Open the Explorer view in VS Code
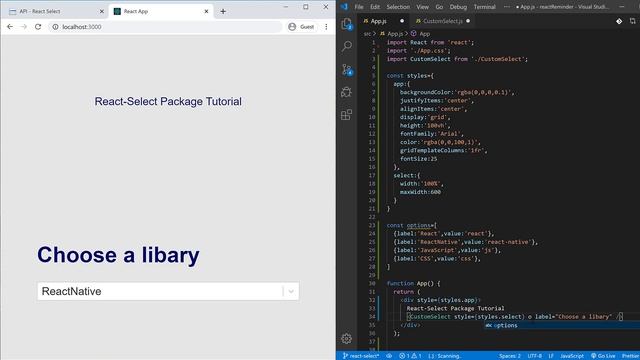Viewport: 640px width, 360px height. tap(347, 24)
